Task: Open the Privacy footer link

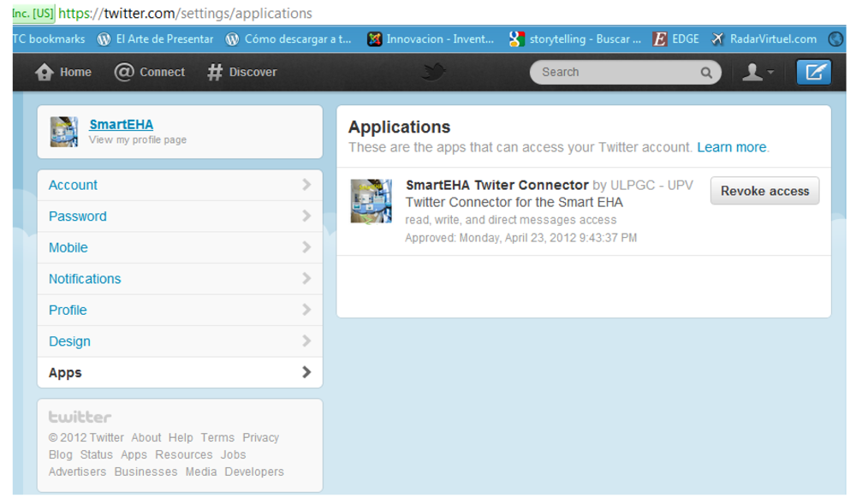Action: (x=260, y=437)
